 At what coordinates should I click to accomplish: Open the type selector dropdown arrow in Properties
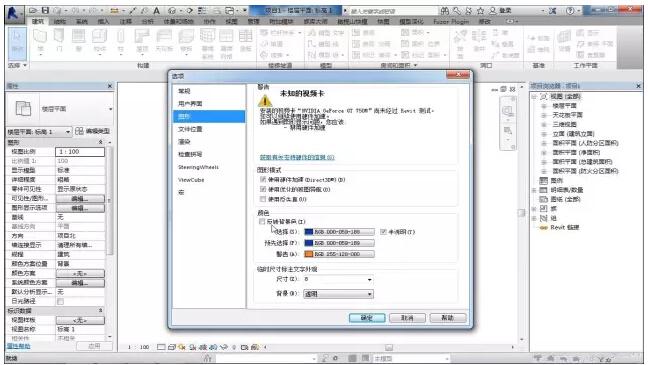click(110, 109)
